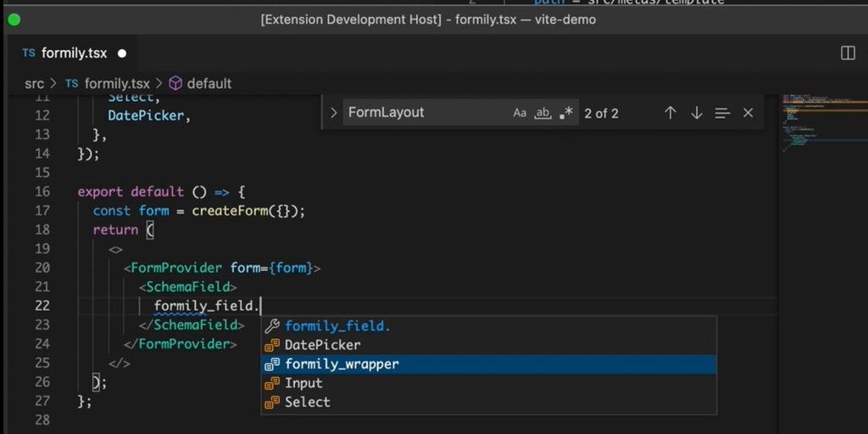Go to previous match arrow

670,113
